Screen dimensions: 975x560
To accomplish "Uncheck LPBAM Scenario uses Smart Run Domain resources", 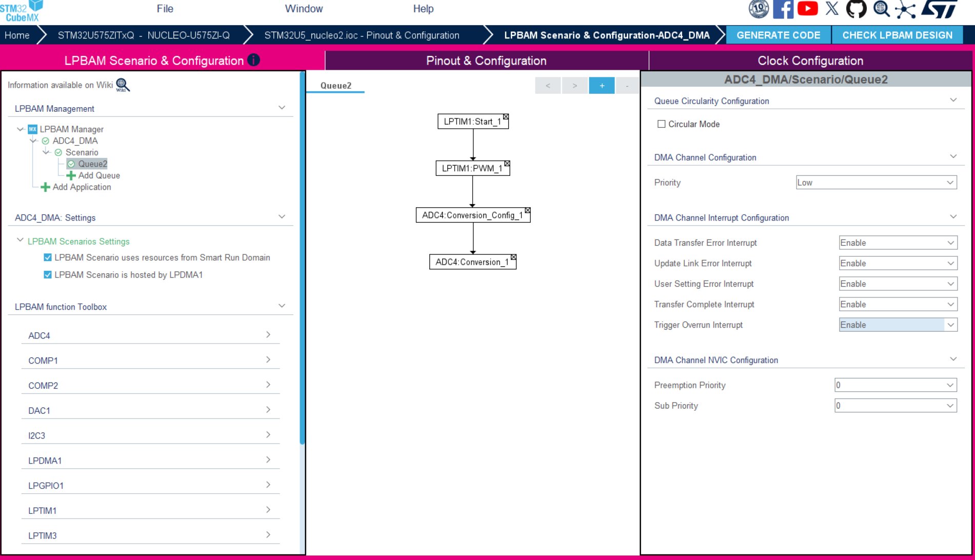I will click(x=48, y=257).
